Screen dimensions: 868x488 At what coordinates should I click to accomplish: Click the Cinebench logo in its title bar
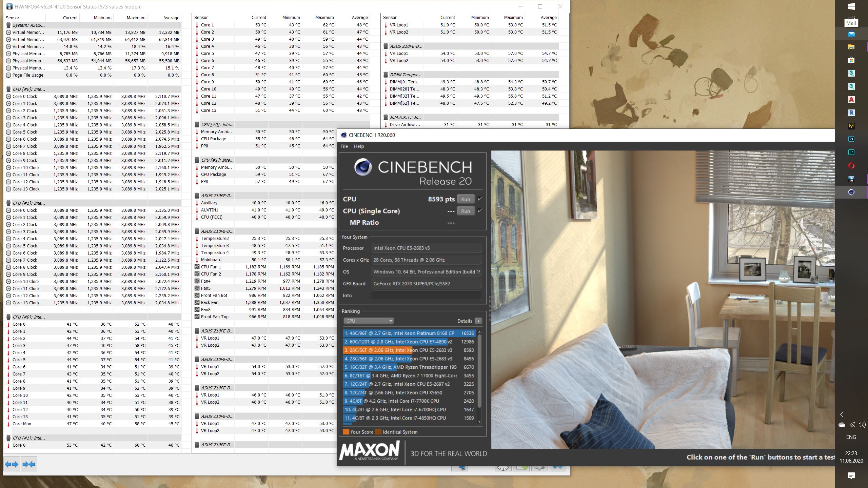pos(343,135)
